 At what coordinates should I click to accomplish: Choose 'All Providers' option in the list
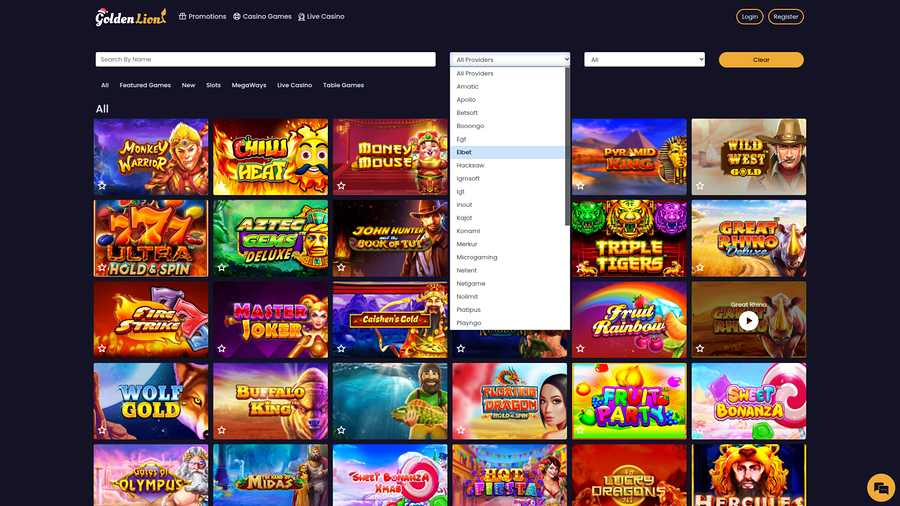[x=507, y=73]
